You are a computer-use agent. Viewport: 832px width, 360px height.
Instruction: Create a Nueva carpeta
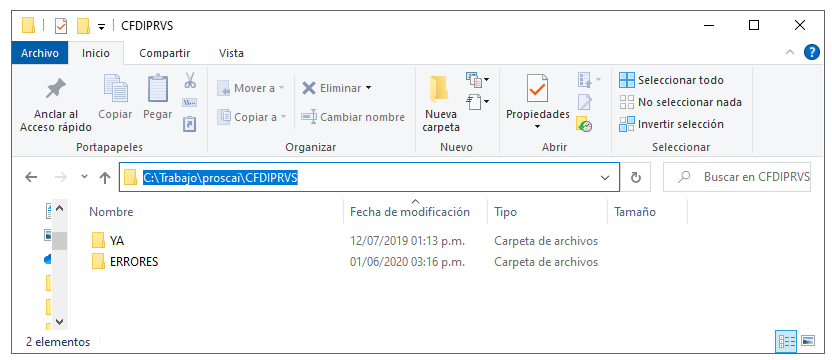441,104
